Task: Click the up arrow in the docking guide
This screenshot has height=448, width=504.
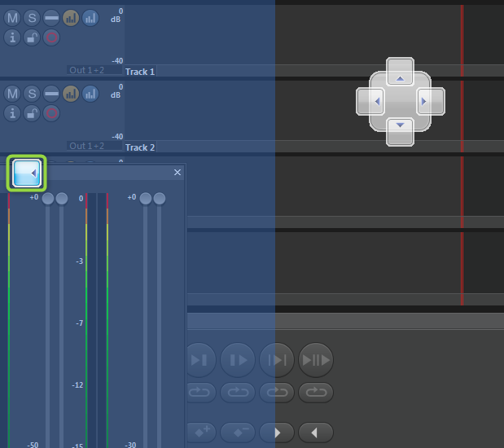Action: coord(400,77)
